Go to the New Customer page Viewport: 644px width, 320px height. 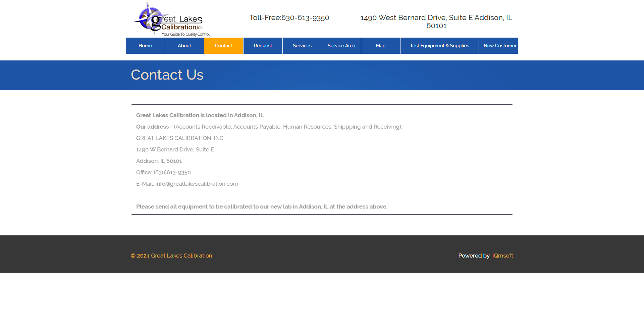click(499, 46)
